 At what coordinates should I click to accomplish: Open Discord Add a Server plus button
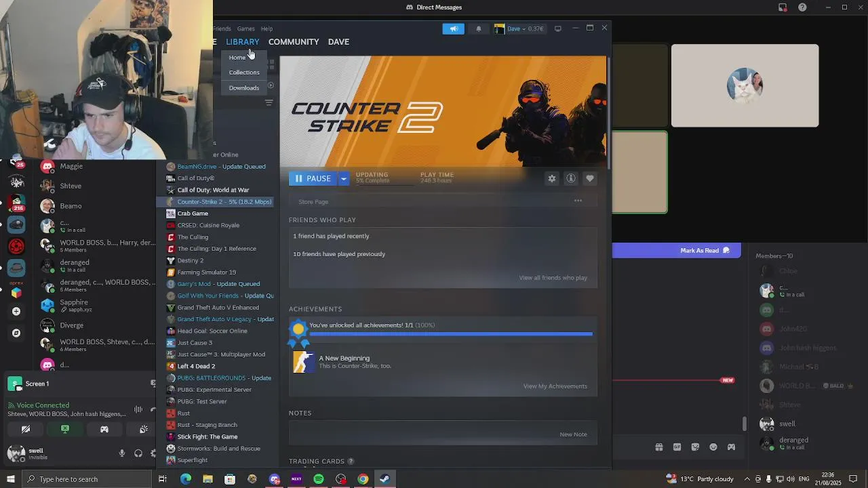[x=16, y=311]
